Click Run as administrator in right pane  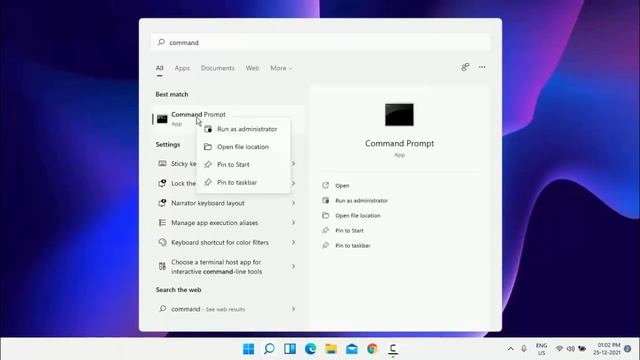pyautogui.click(x=361, y=200)
